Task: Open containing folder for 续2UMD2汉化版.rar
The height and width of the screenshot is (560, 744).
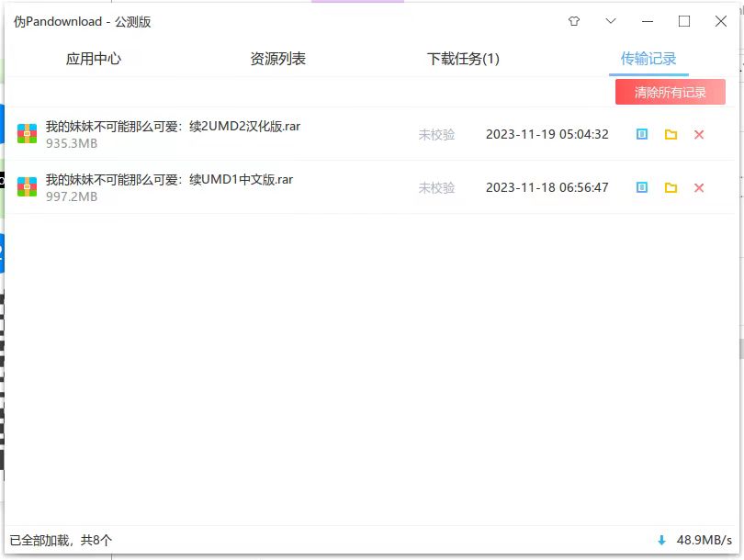Action: tap(671, 134)
